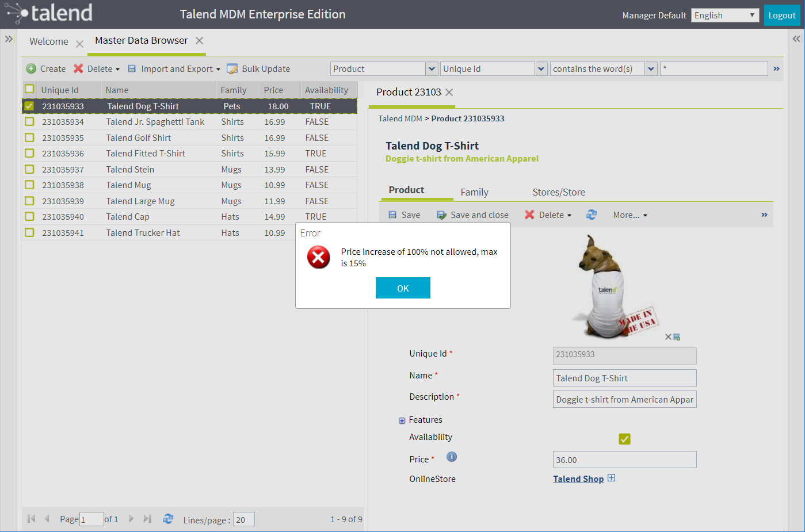
Task: Check the Talend Fitted T-Shirt row
Action: 29,153
